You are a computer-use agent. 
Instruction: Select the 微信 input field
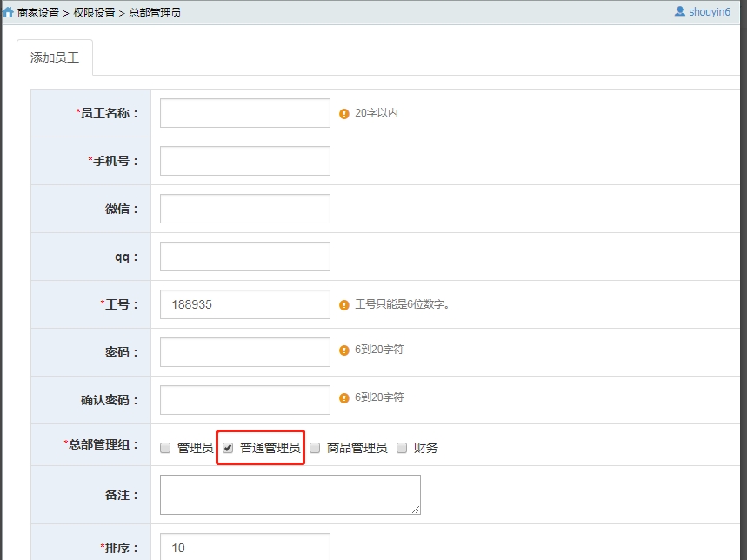click(x=245, y=209)
